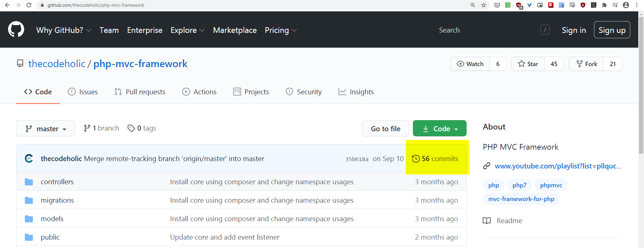Viewport: 644px width, 248px height.
Task: Click thecodeholic avatar in the commit row
Action: [x=29, y=158]
